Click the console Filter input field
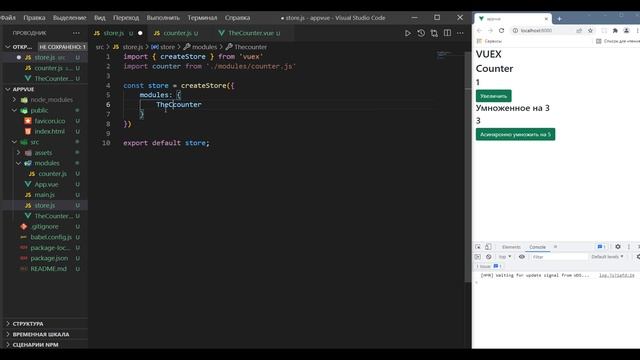Image resolution: width=640 pixels, height=360 pixels. [x=559, y=257]
